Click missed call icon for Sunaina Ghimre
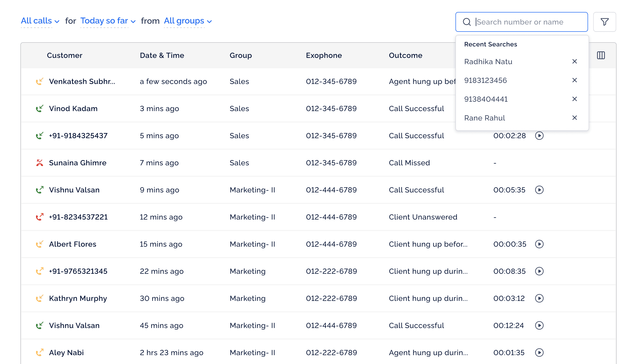Screen dimensions: 637x364 [39, 163]
